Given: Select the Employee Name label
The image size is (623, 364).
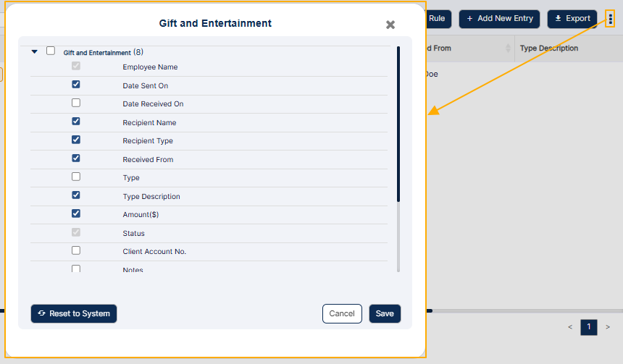Looking at the screenshot, I should tap(150, 67).
